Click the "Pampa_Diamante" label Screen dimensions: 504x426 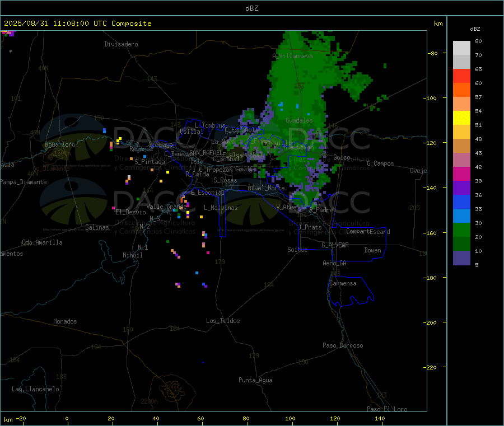[24, 182]
